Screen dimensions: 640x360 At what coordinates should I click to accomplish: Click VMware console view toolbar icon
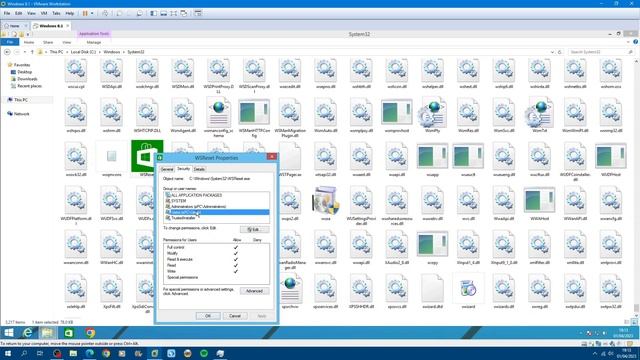[198, 13]
